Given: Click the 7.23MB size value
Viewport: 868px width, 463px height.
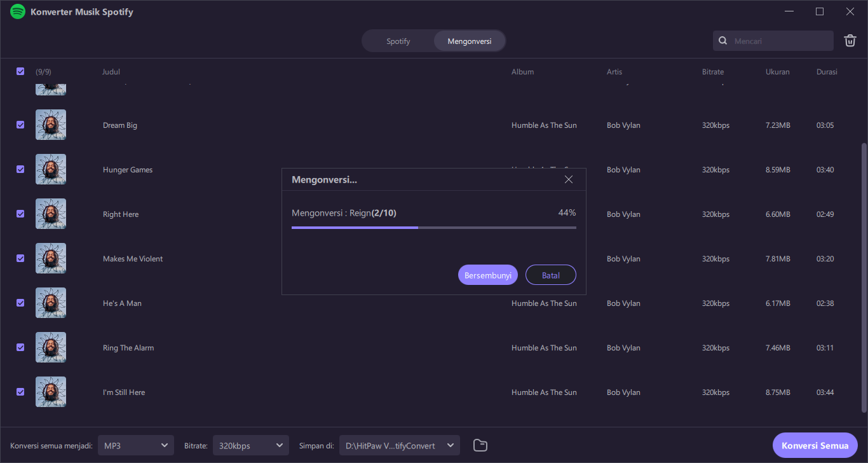Looking at the screenshot, I should [778, 125].
